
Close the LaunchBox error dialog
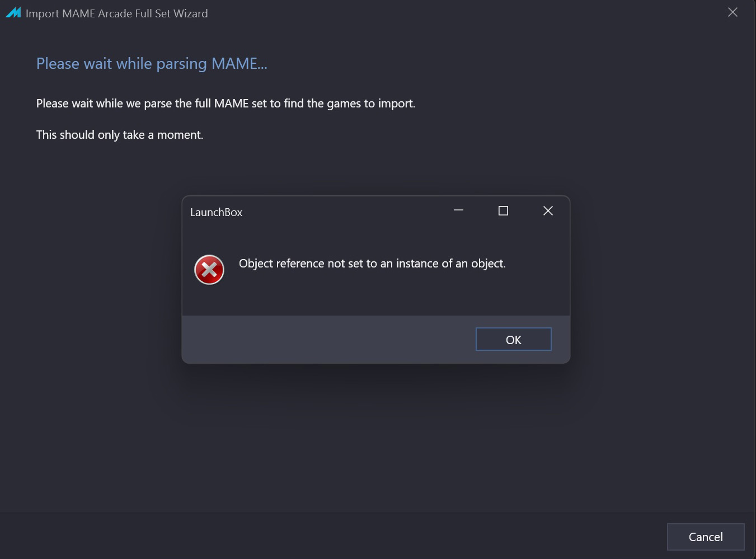(x=548, y=211)
